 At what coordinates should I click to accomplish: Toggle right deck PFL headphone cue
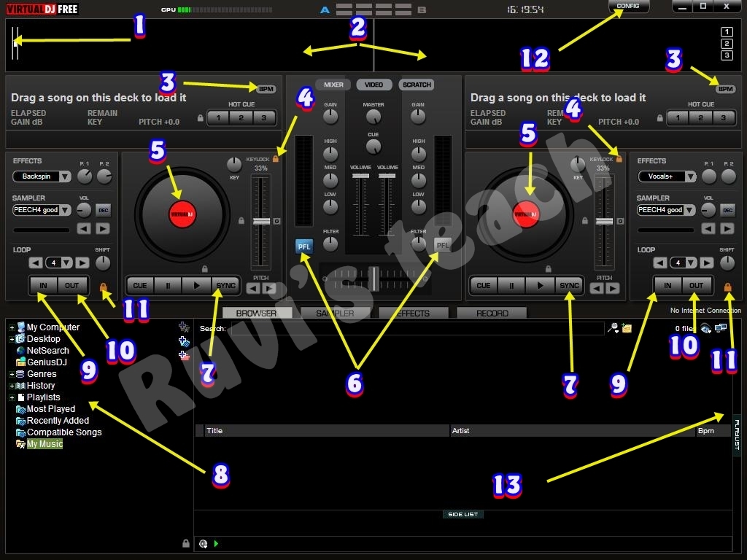(x=443, y=245)
